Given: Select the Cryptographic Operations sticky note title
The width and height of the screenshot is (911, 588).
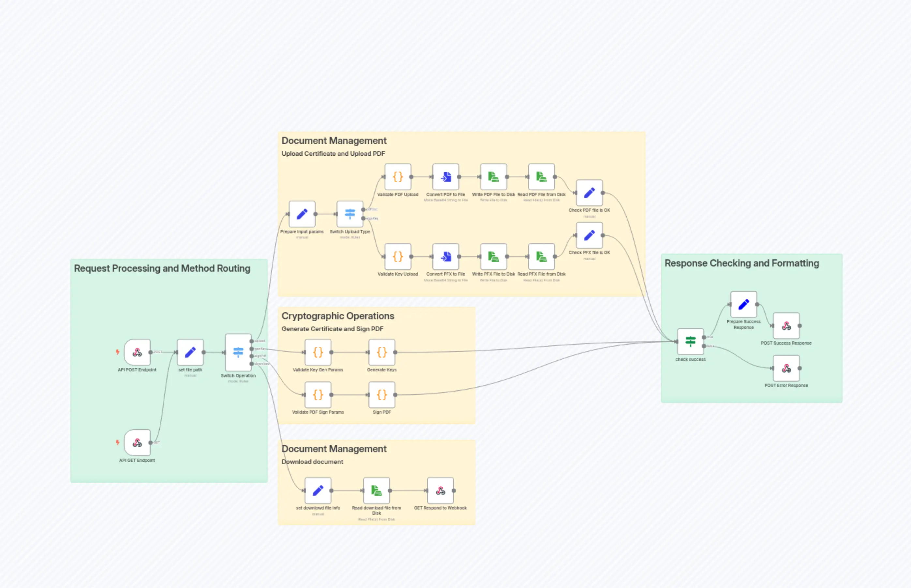Looking at the screenshot, I should [337, 316].
